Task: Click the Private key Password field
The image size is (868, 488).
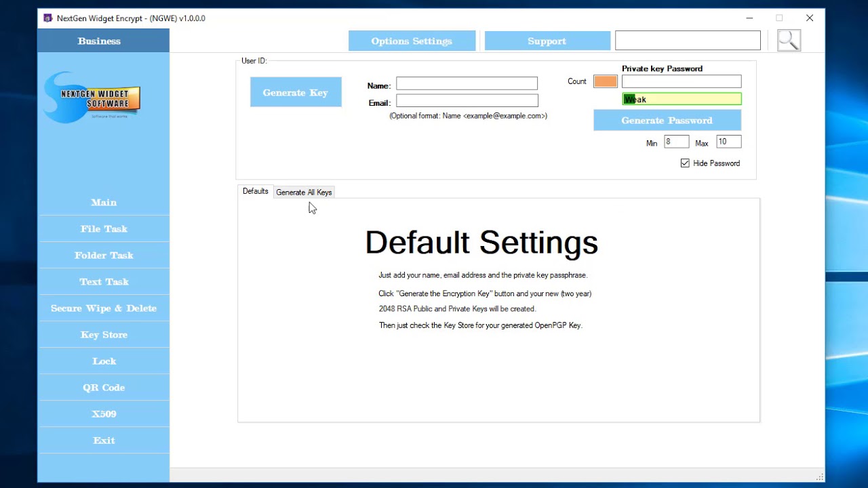Action: (x=682, y=81)
